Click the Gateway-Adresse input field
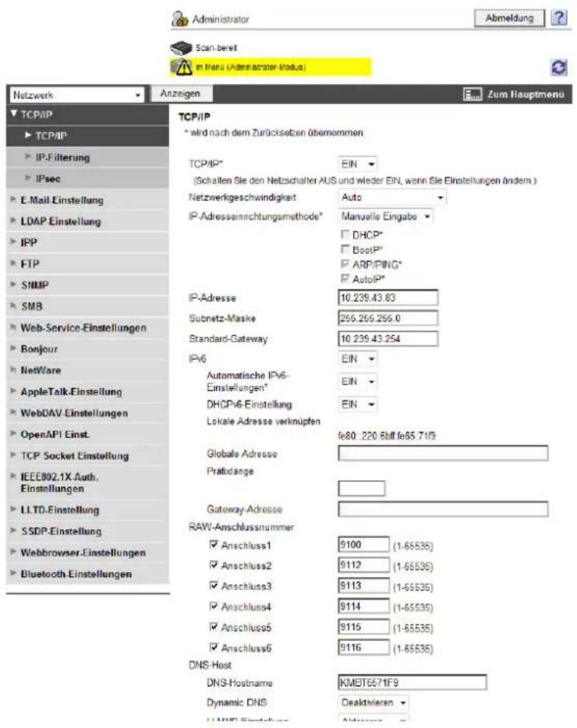 (x=443, y=509)
